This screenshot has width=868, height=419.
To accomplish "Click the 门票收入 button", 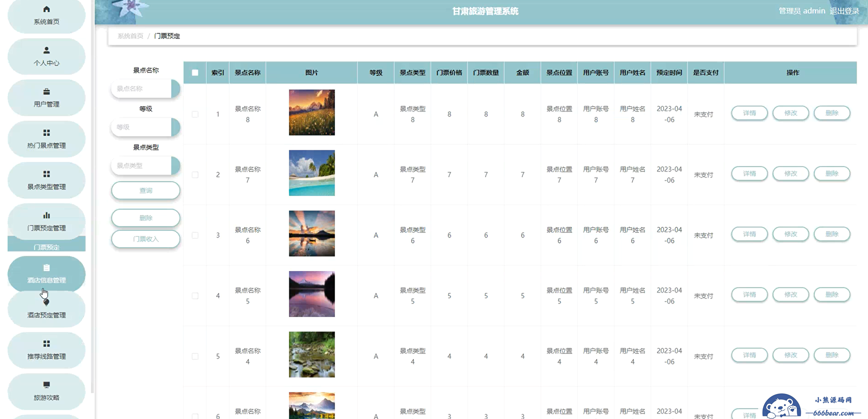I will (145, 239).
